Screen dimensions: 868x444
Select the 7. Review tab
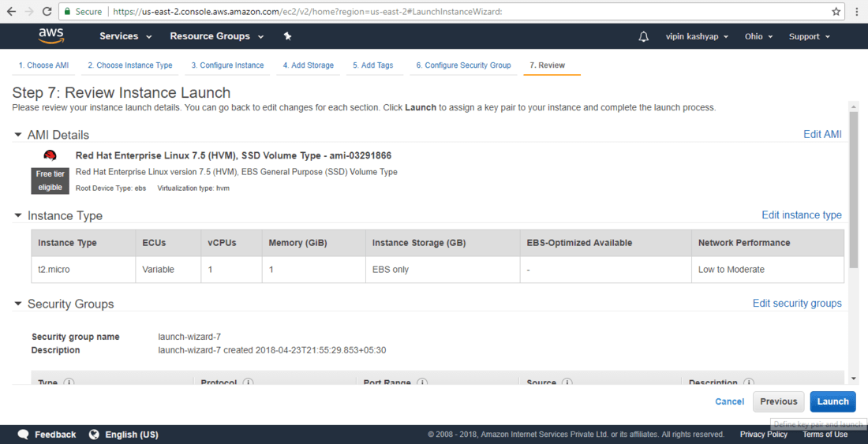548,65
